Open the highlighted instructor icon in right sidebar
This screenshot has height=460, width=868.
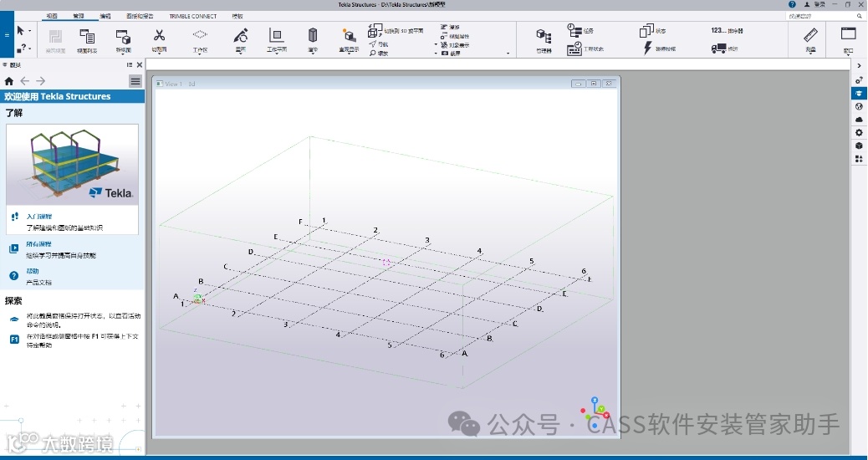859,93
